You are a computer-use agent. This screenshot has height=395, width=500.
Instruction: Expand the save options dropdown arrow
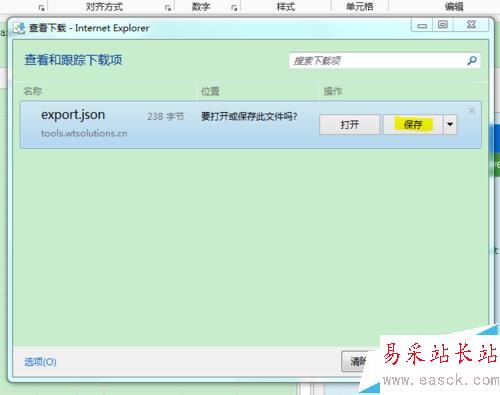coord(450,125)
